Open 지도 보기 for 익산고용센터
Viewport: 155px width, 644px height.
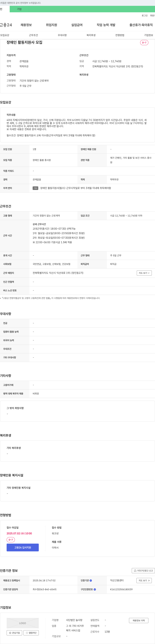[x=144, y=581]
